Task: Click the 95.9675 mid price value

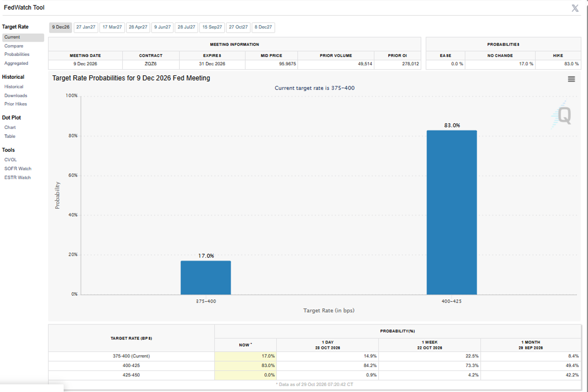Action: 287,64
